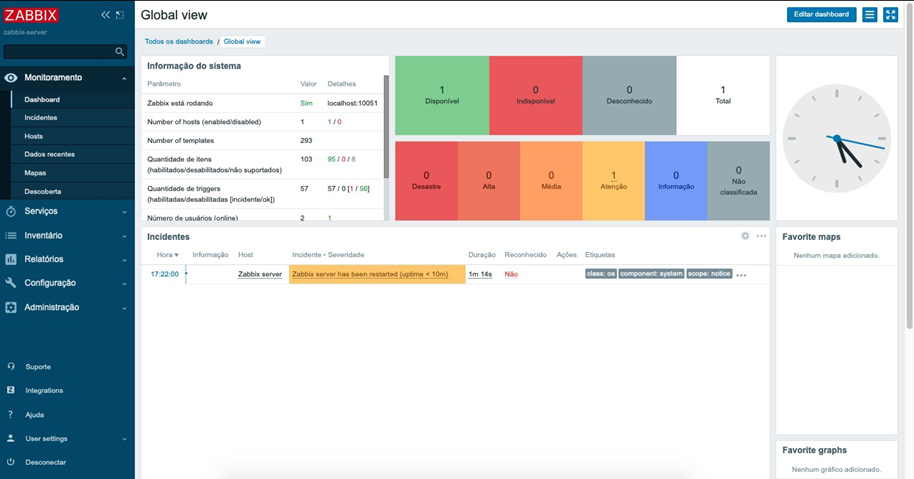Click the Zabbix logo
The height and width of the screenshot is (479, 914).
pos(31,15)
